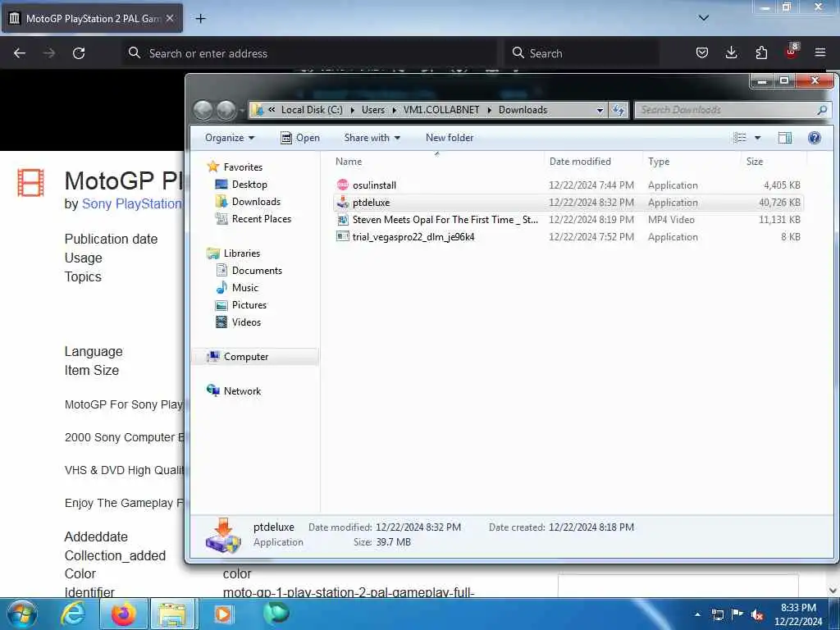Viewport: 840px width, 630px height.
Task: Refresh the Downloads folder view
Action: pos(619,110)
